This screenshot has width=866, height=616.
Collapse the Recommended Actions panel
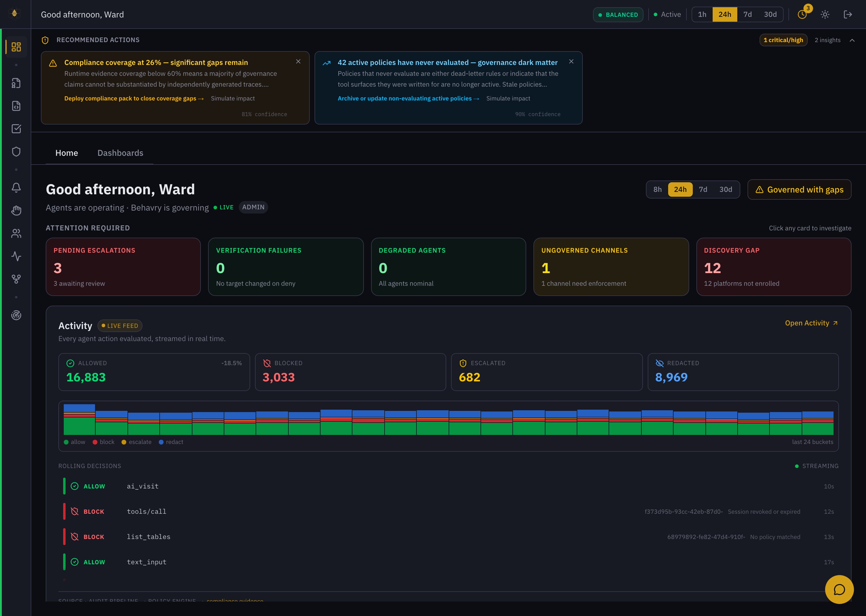852,40
